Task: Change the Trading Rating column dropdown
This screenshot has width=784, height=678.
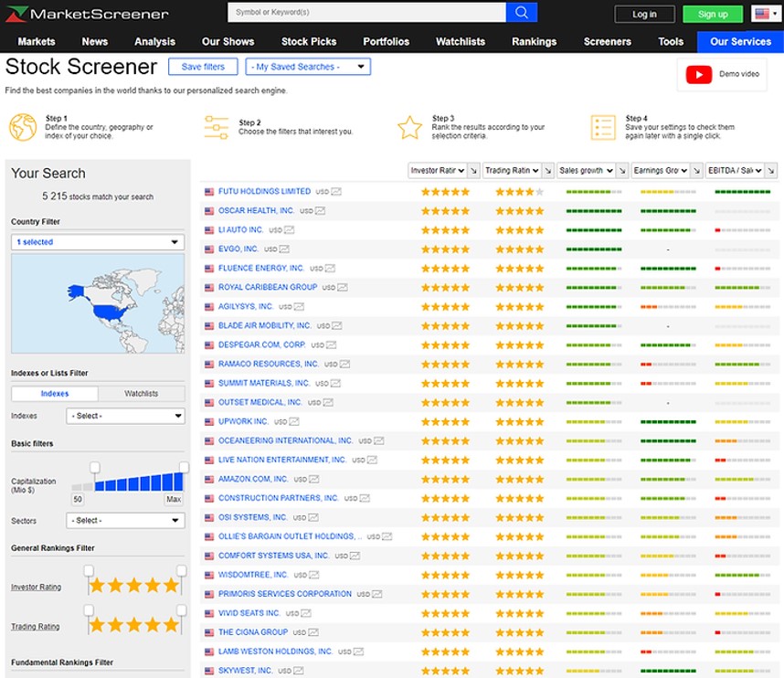Action: click(x=512, y=171)
